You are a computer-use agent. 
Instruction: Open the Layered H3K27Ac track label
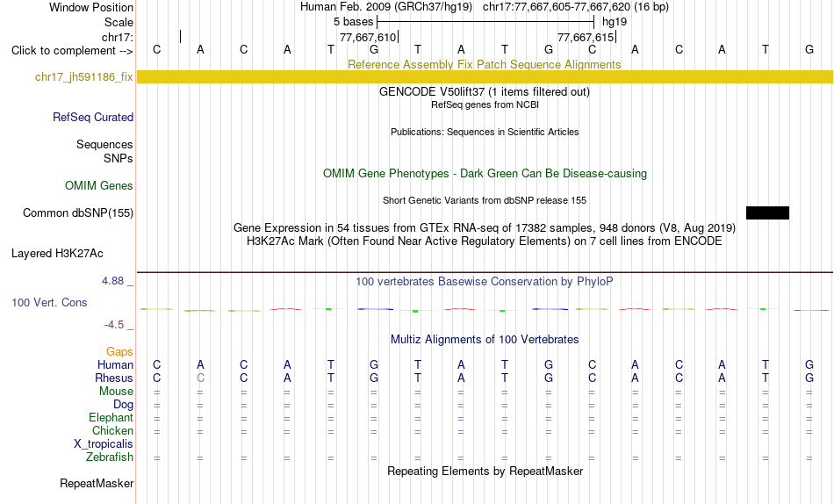[x=57, y=254]
